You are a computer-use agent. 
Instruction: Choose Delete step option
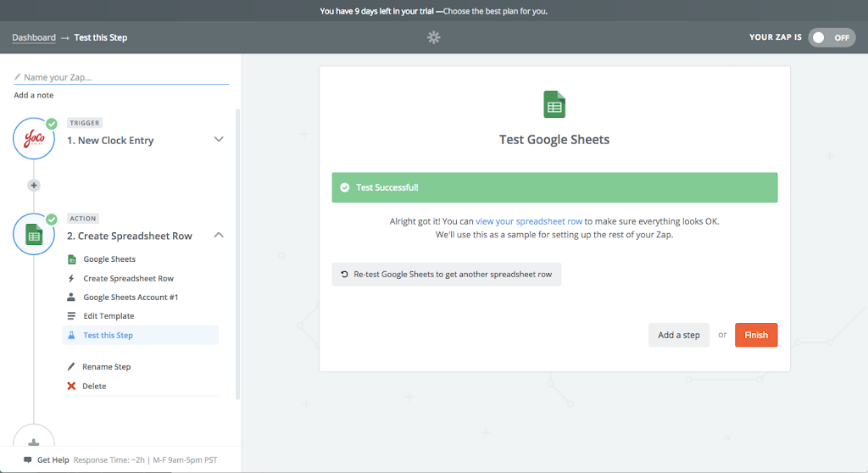94,386
